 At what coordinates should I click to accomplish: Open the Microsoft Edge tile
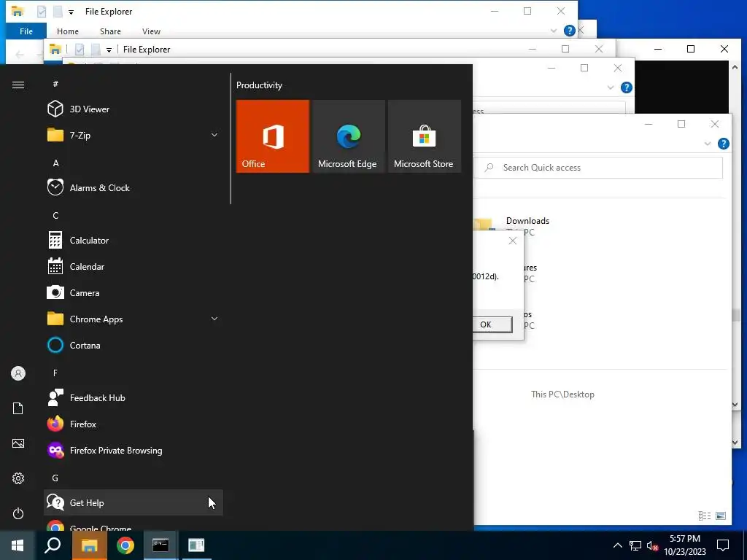coord(348,136)
